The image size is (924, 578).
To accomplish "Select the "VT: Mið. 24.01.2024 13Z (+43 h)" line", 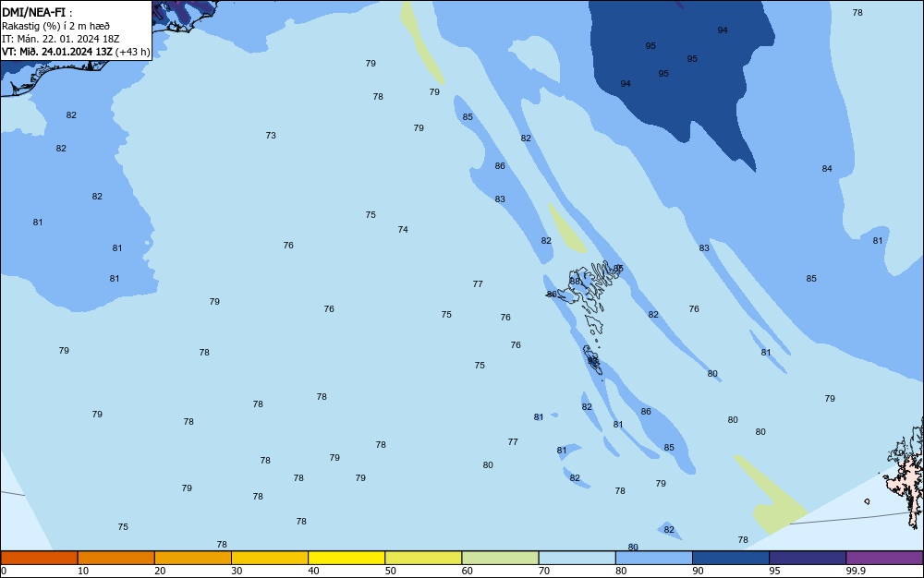I will (76, 52).
